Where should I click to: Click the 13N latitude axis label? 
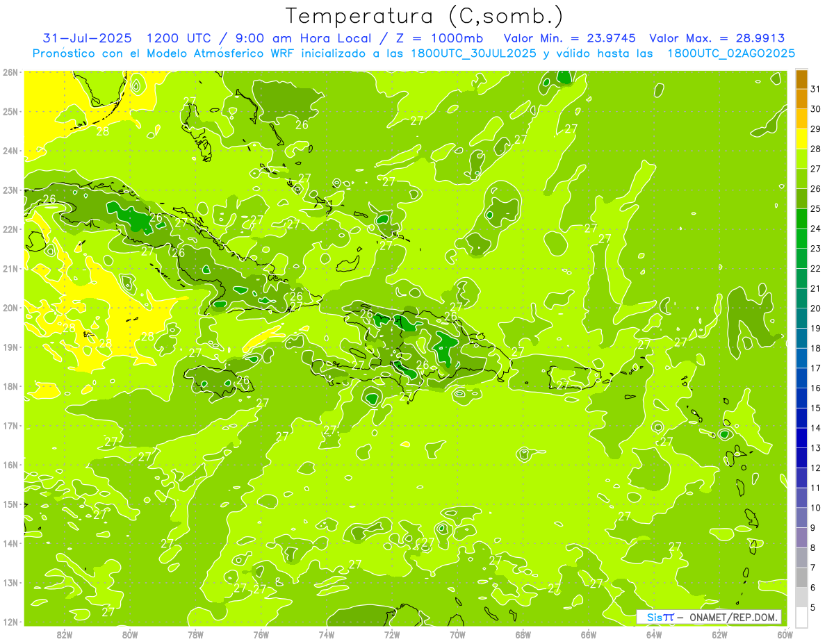10,583
